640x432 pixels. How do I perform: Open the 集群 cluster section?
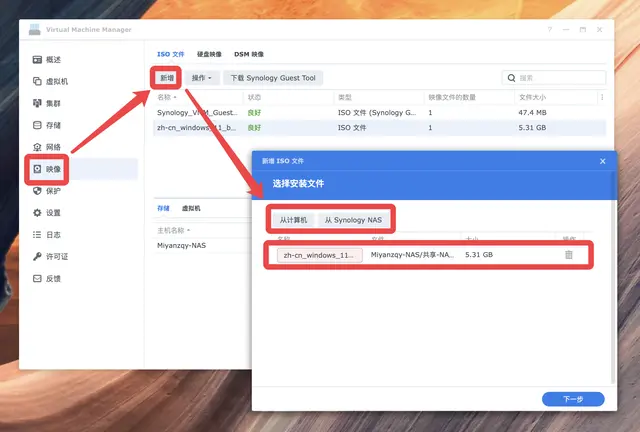[x=47, y=103]
